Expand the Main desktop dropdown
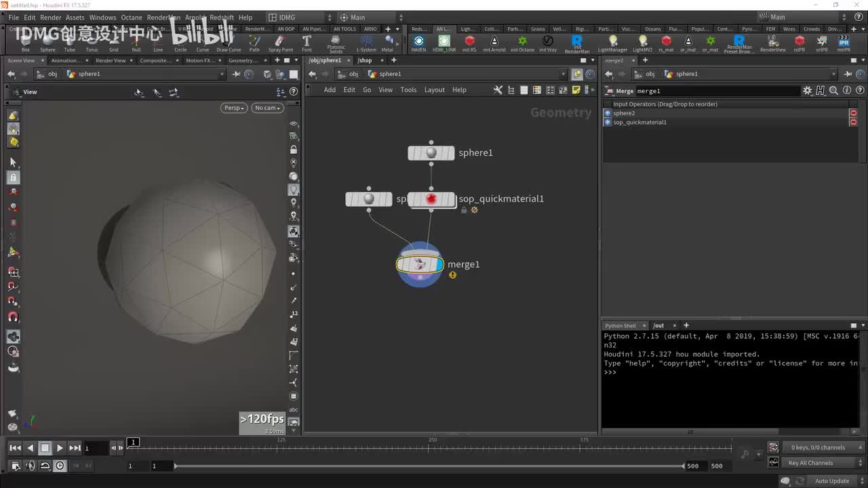 coord(358,18)
